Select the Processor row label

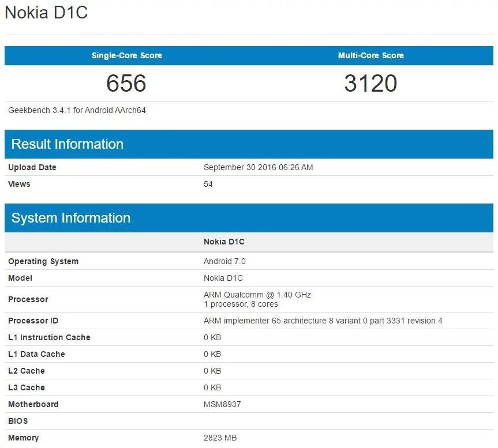point(28,299)
